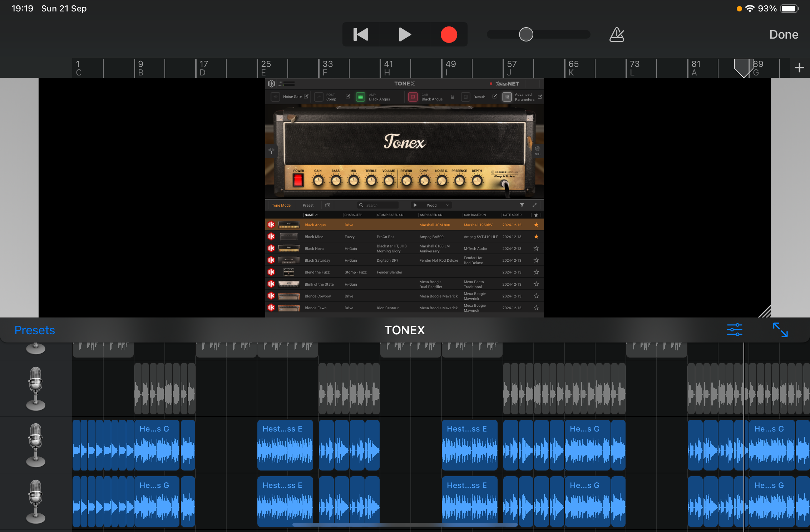Click the PRESENCE knob on the amp

coord(459,181)
